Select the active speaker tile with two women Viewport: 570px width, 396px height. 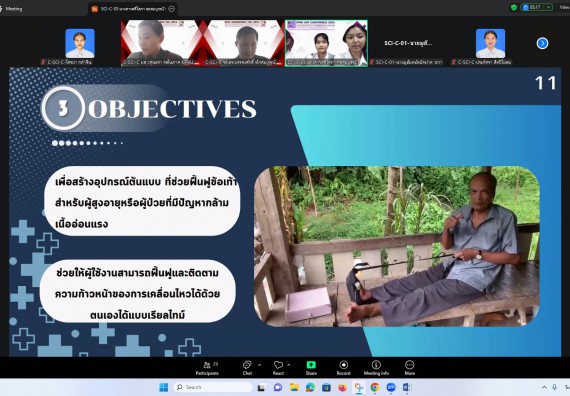click(326, 43)
